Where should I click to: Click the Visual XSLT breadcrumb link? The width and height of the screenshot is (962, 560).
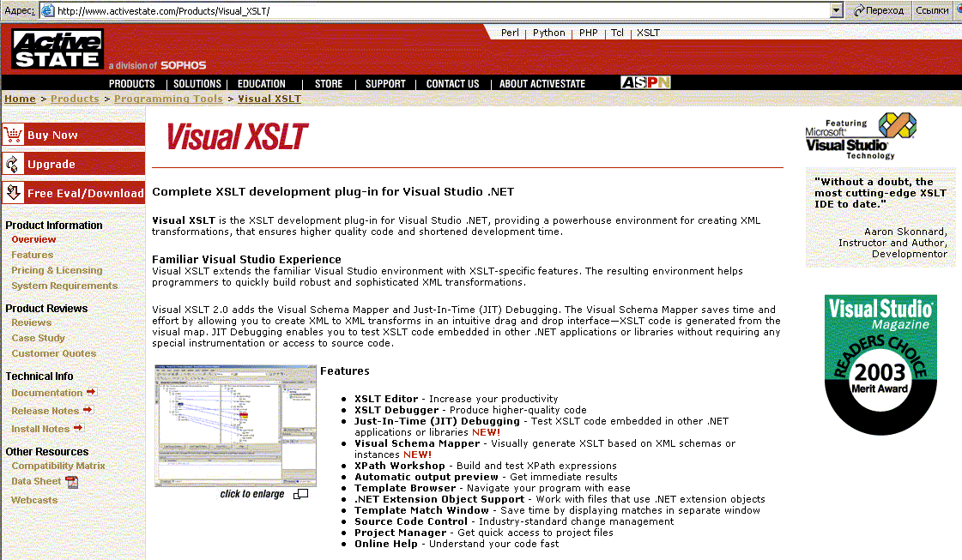click(x=269, y=99)
